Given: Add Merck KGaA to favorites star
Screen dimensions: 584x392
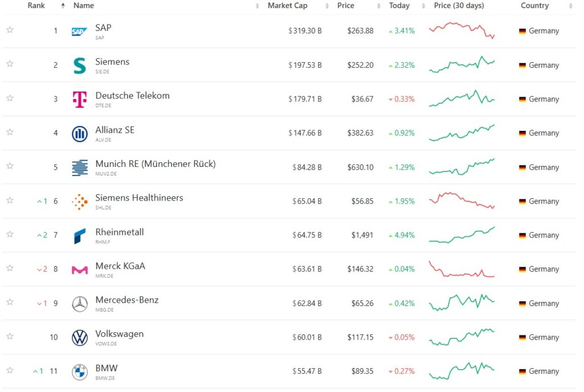Looking at the screenshot, I should (10, 268).
